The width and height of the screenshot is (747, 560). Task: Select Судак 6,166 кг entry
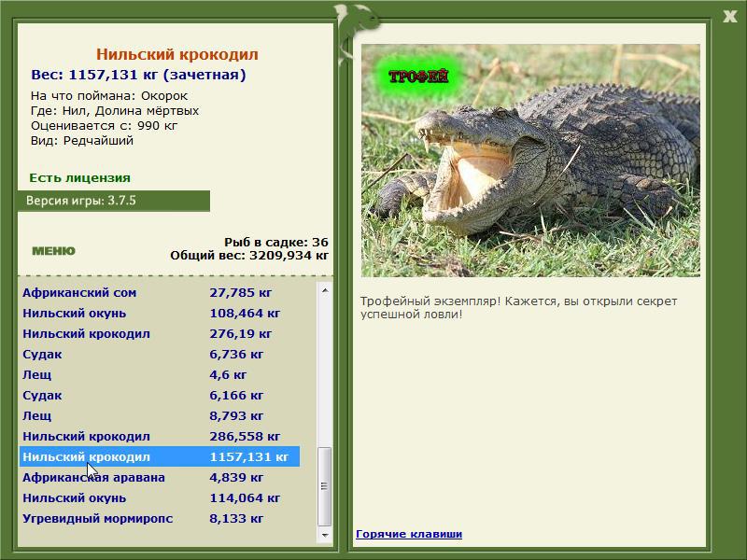(x=160, y=395)
